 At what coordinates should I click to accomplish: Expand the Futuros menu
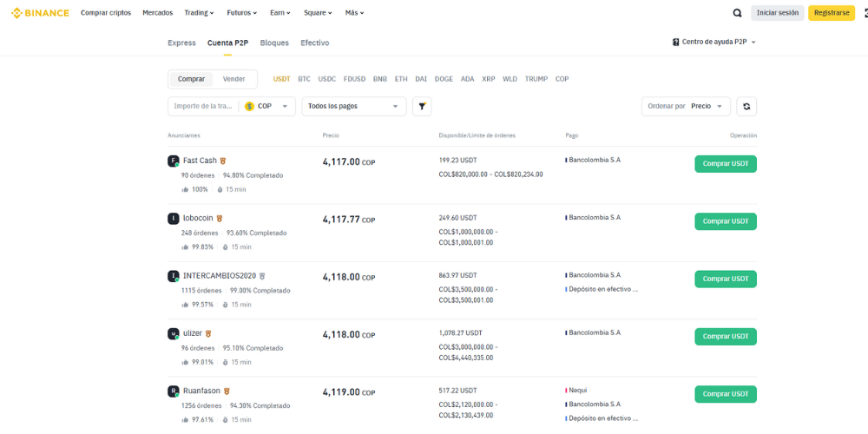point(242,13)
